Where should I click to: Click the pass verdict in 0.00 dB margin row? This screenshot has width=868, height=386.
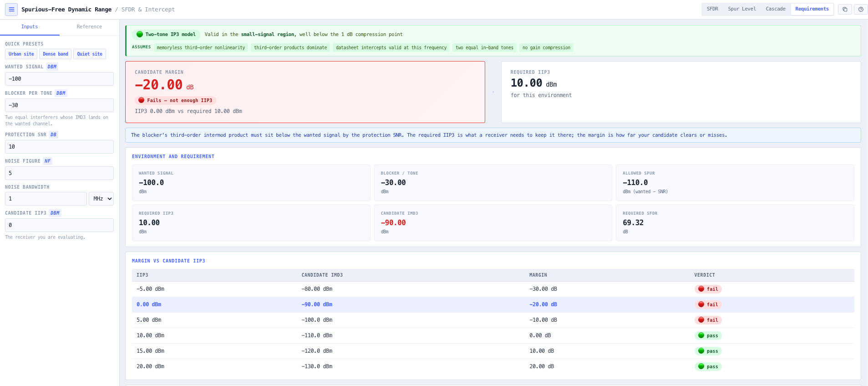708,336
